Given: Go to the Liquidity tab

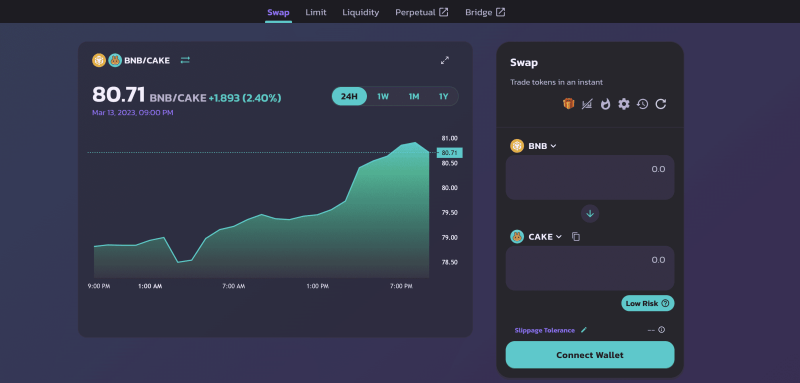Looking at the screenshot, I should [361, 12].
